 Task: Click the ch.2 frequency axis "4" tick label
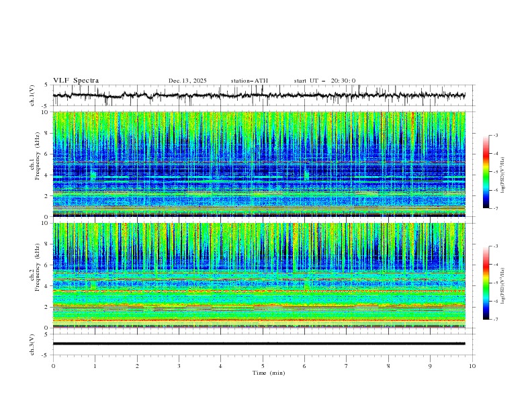click(48, 286)
